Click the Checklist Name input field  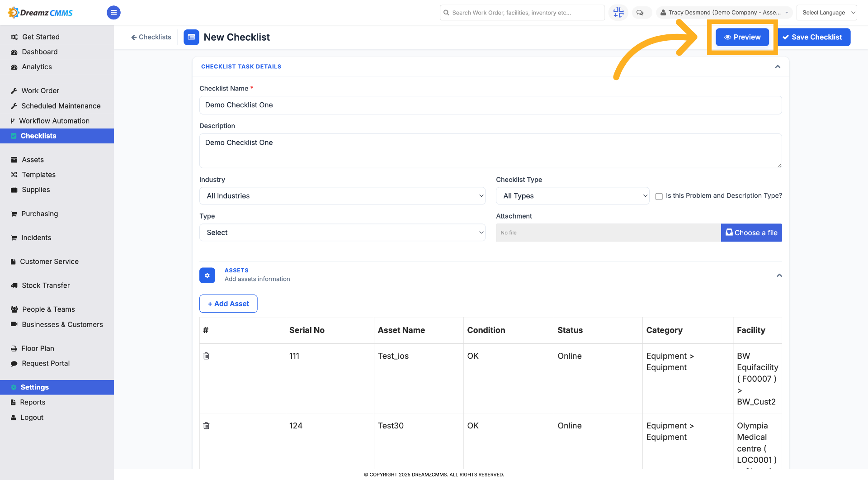point(491,105)
